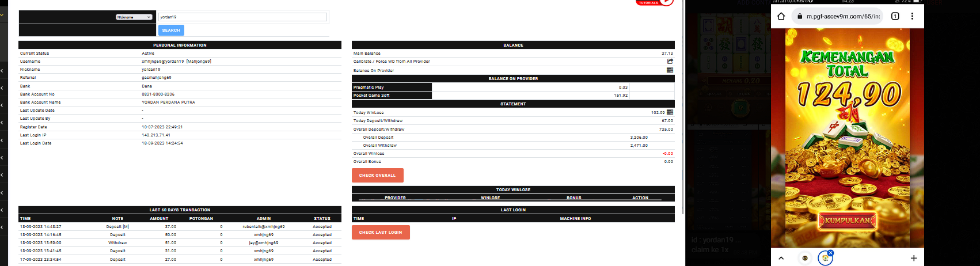Click the Calibrate / Force WD share icon
Image resolution: width=980 pixels, height=266 pixels.
point(670,61)
